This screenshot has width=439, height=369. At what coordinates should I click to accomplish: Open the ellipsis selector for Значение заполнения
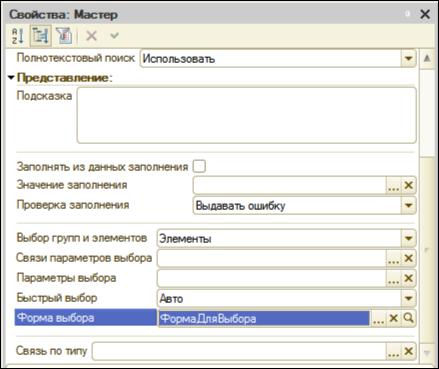[393, 185]
